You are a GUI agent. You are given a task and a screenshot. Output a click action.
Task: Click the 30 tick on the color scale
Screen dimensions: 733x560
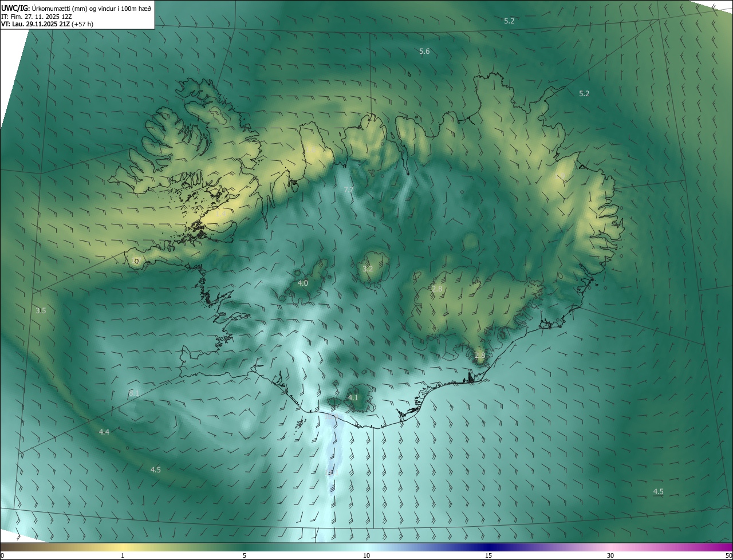tap(610, 555)
